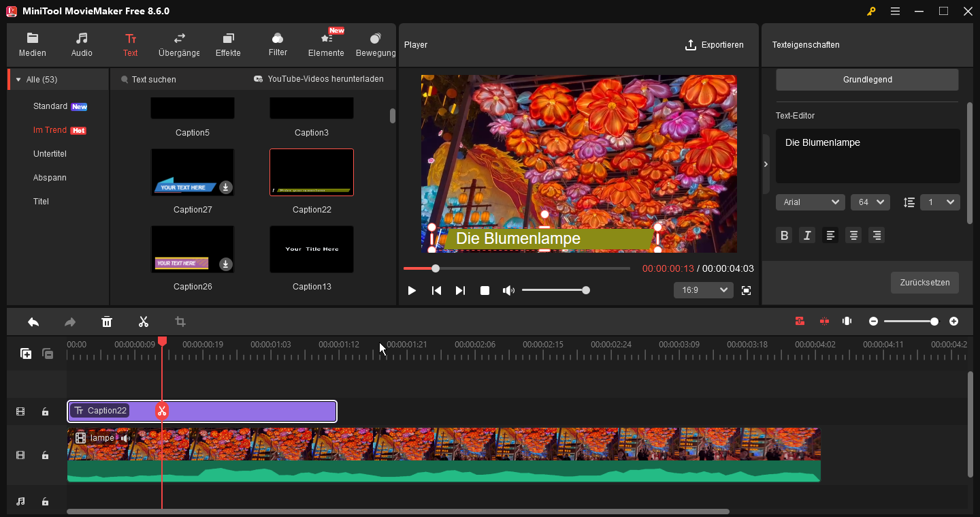Activate the crop tool in the timeline toolbar
Screen dimensions: 980x517
180,321
